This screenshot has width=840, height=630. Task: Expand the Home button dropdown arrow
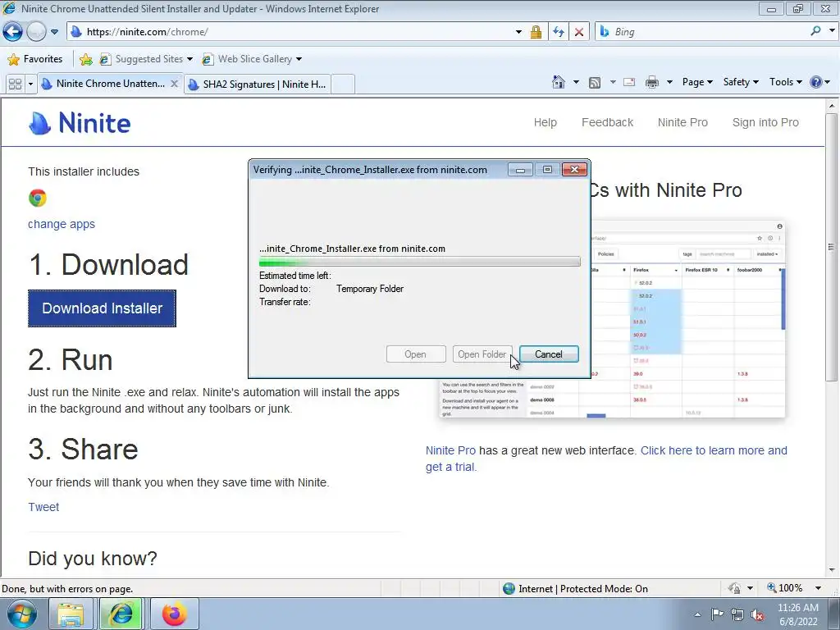(x=576, y=82)
